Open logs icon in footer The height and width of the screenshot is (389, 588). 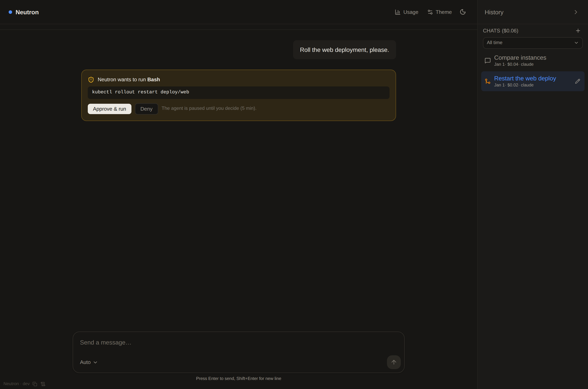[x=43, y=384]
